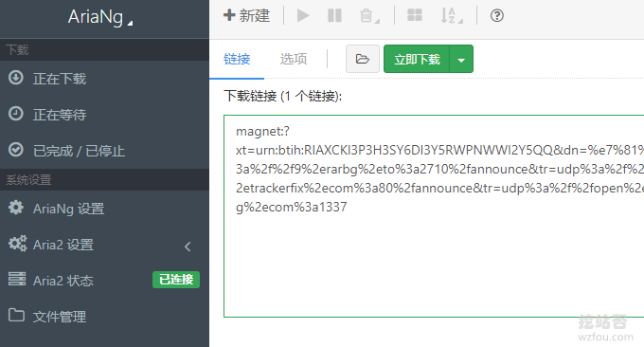Switch to the 选项 tab
This screenshot has height=347, width=644.
click(294, 59)
